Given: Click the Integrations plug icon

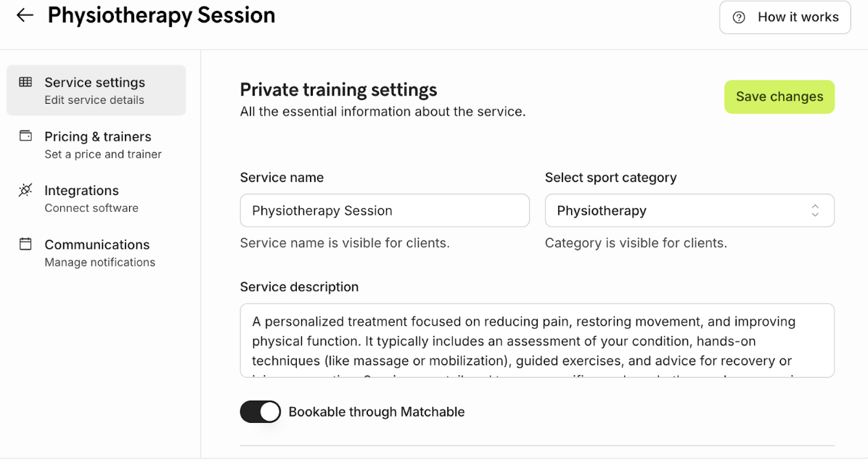Looking at the screenshot, I should click(x=25, y=190).
